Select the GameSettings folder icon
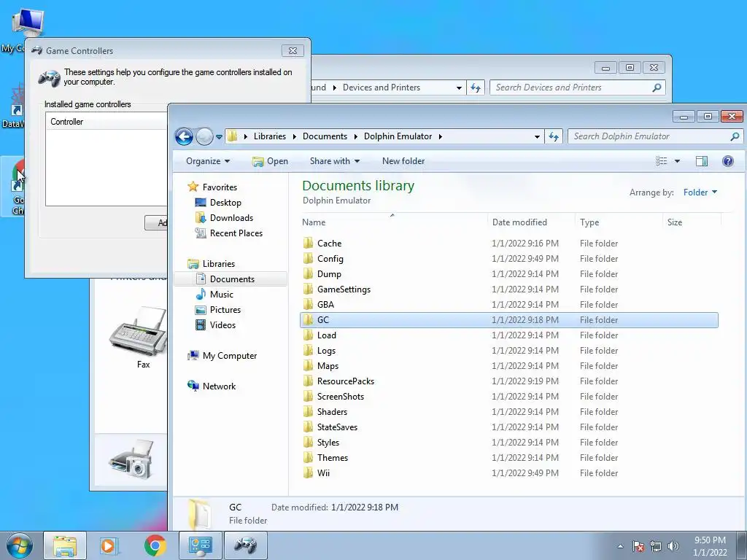 309,289
